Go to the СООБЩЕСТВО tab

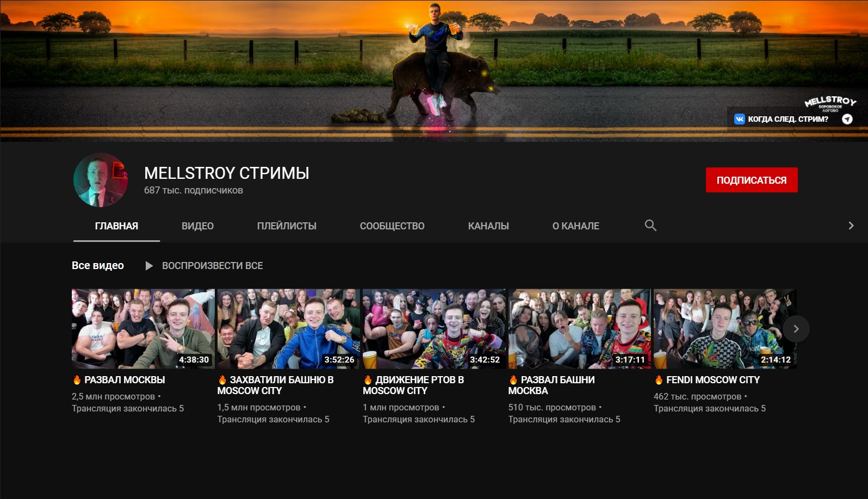point(392,226)
